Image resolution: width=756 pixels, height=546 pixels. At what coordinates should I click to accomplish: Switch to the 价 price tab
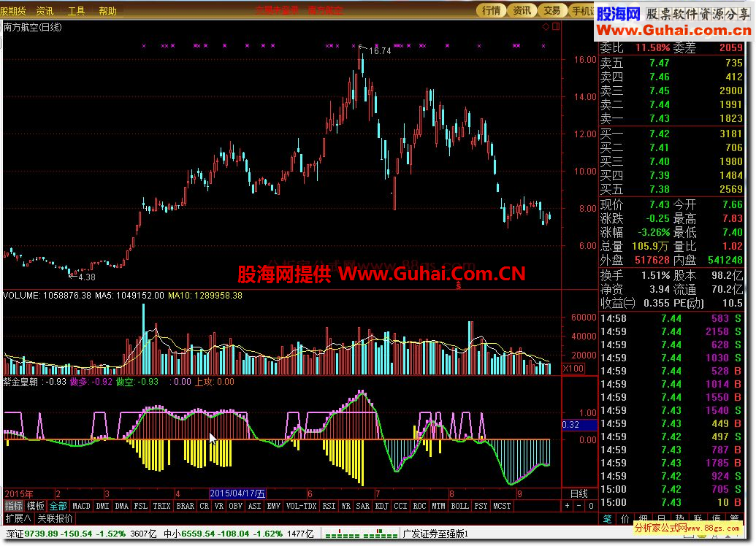(625, 518)
